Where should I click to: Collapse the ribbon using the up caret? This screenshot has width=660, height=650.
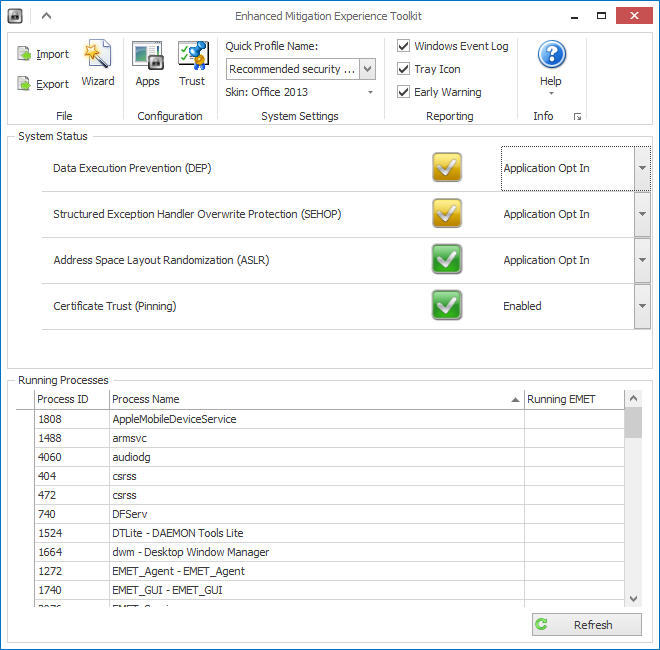pos(46,16)
